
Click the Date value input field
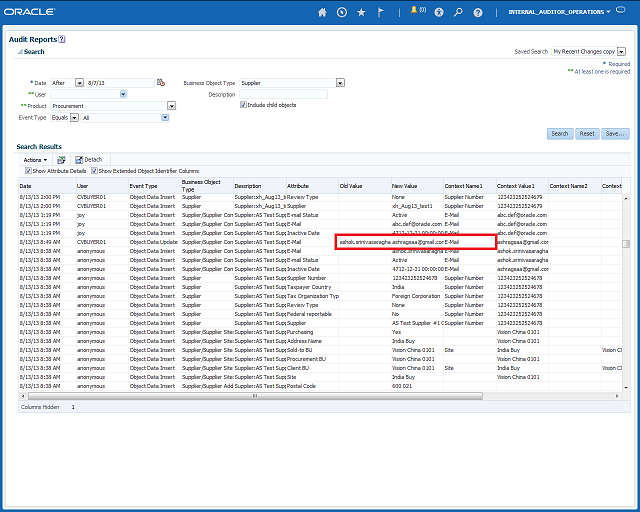[x=120, y=83]
